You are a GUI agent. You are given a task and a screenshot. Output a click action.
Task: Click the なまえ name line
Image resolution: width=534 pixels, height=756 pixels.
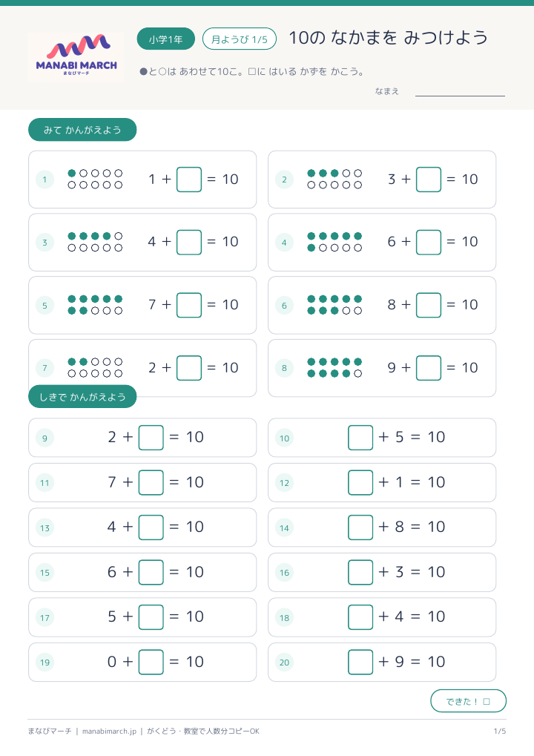(460, 91)
